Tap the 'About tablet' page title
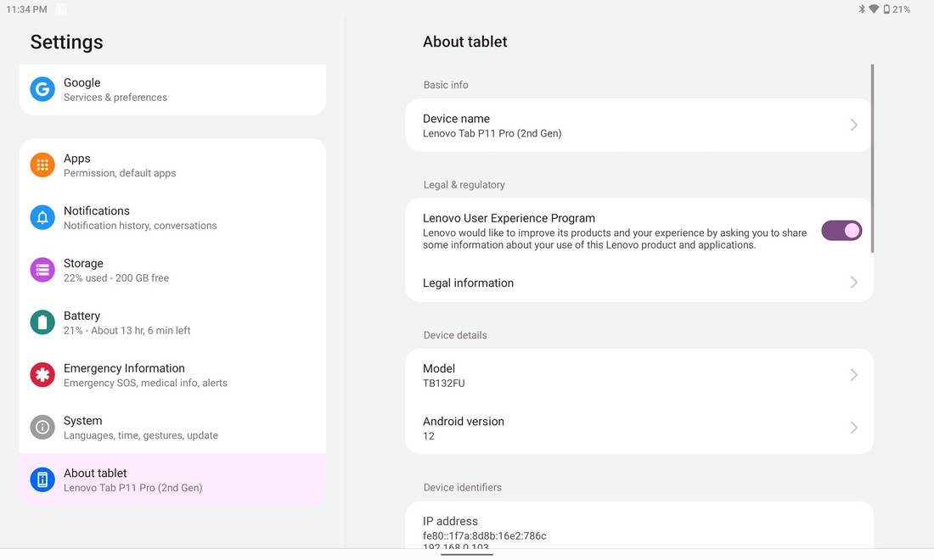The width and height of the screenshot is (934, 560). (x=465, y=42)
